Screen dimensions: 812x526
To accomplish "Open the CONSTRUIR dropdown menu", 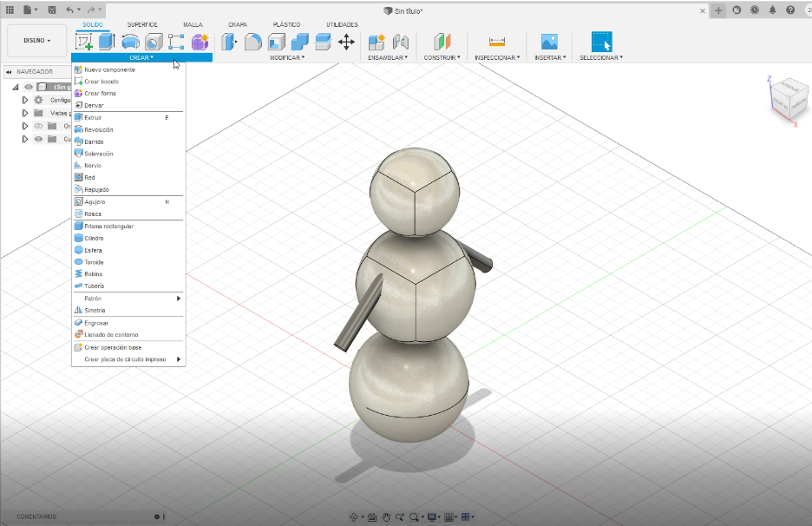I will pos(442,57).
